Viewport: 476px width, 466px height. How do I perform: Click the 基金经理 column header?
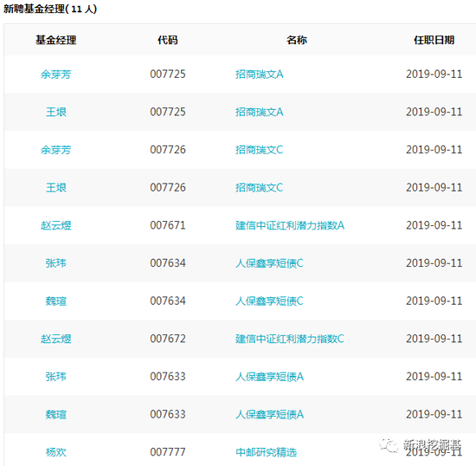click(x=56, y=40)
